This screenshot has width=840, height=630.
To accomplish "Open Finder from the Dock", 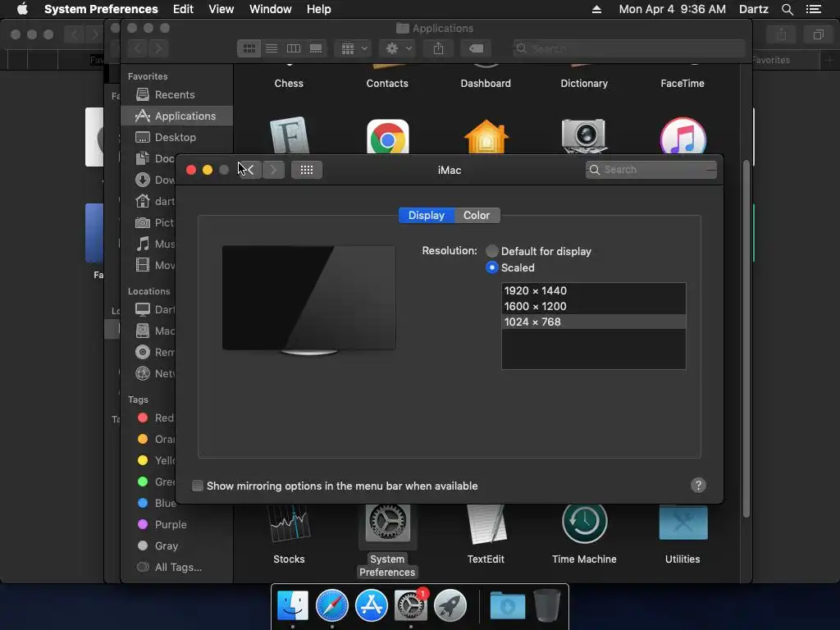I will [x=293, y=605].
